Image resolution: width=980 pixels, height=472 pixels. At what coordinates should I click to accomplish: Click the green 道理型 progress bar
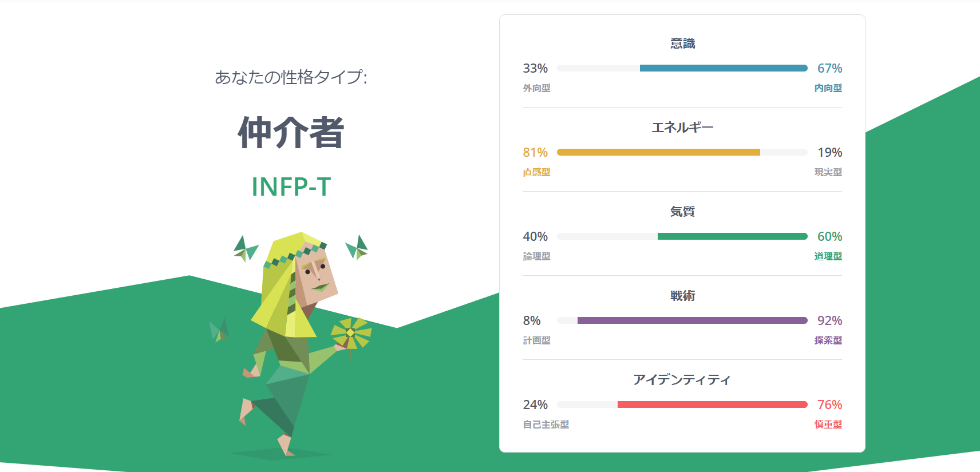coord(732,236)
